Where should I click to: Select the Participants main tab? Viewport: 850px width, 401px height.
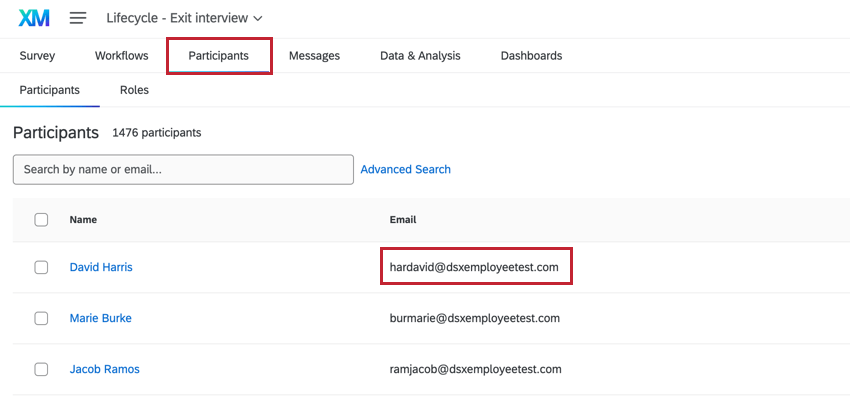pos(218,56)
